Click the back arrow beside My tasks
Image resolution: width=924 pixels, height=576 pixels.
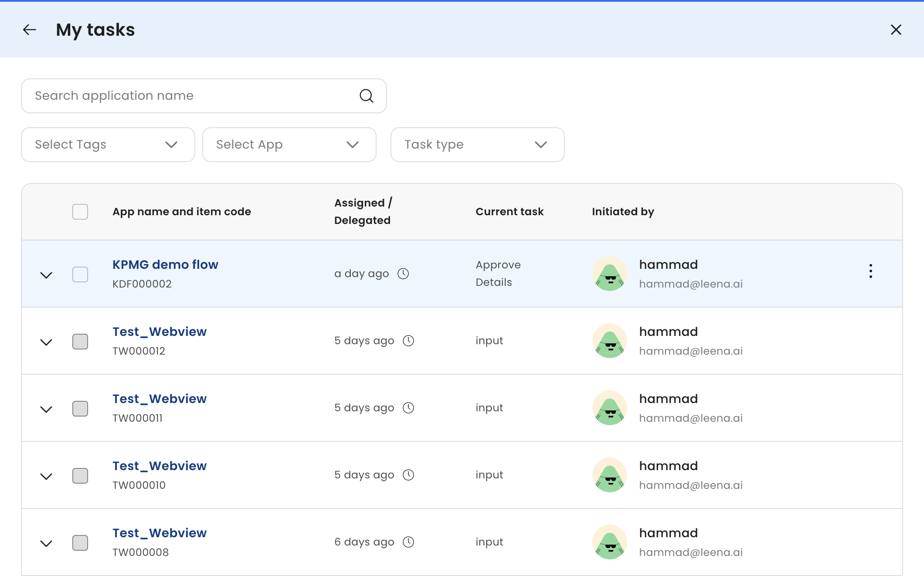(x=30, y=30)
